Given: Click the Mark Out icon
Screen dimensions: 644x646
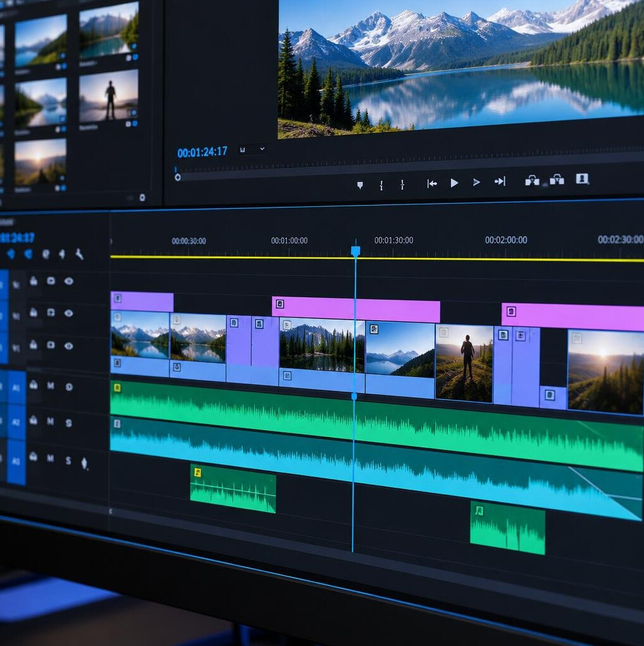Looking at the screenshot, I should click(402, 184).
